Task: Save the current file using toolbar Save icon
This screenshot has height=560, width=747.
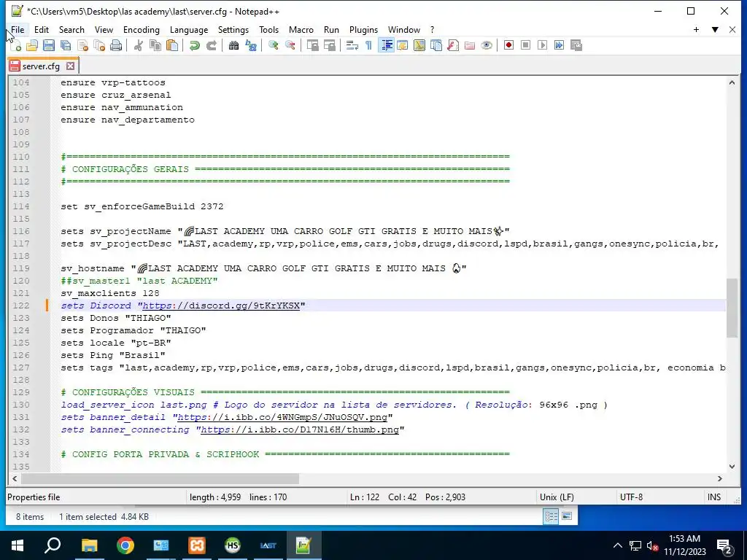Action: (49, 45)
